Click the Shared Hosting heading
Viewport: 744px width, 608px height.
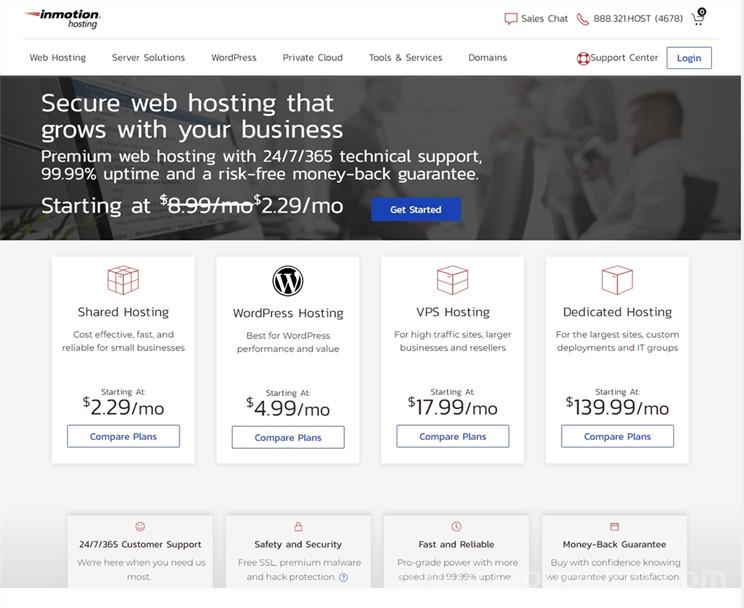(x=123, y=312)
